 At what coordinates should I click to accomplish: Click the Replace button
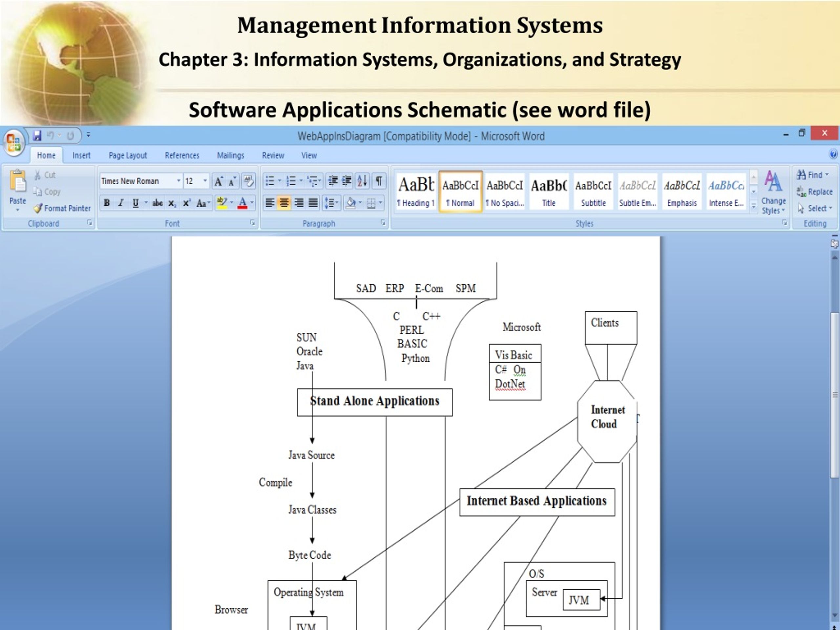tap(814, 192)
